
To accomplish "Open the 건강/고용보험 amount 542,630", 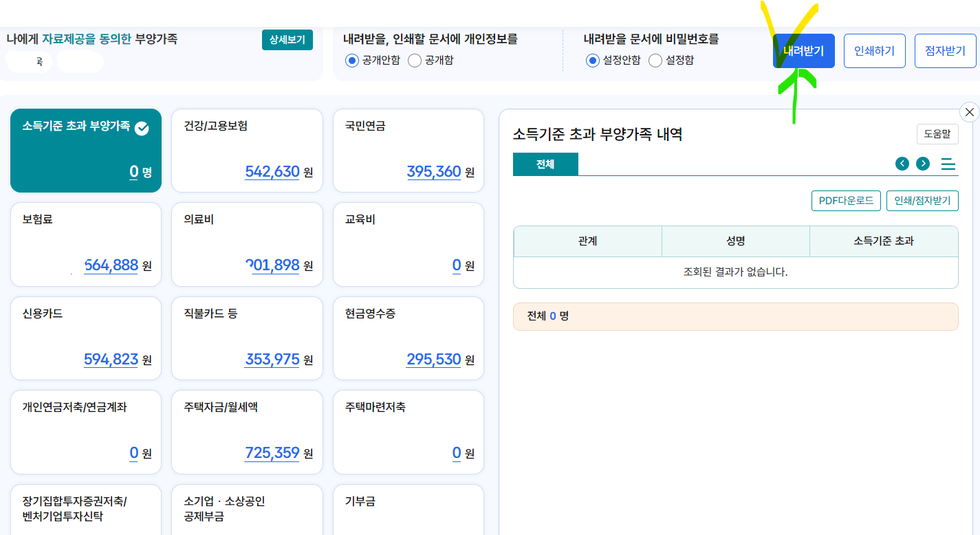I will [272, 171].
